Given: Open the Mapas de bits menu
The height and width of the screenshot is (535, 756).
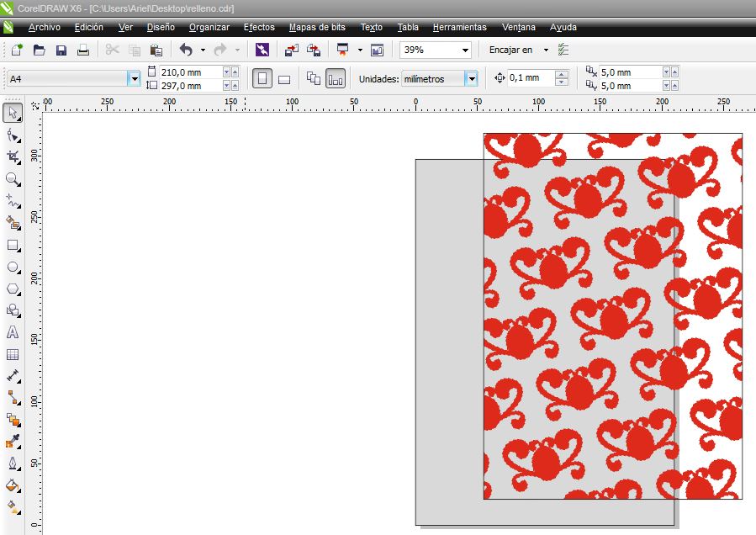Looking at the screenshot, I should 317,28.
